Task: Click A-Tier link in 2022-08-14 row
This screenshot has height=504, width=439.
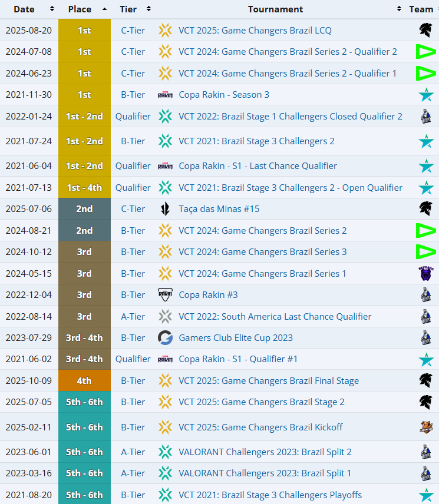Action: [133, 317]
